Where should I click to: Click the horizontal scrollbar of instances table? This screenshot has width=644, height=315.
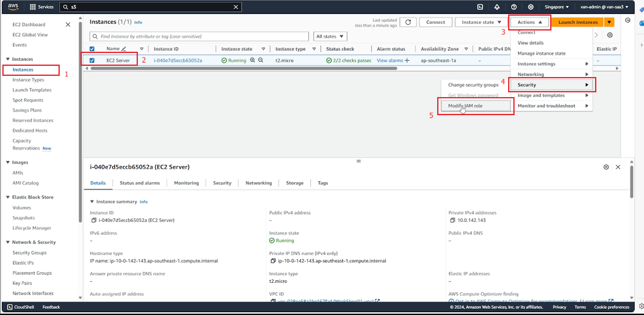(244, 69)
